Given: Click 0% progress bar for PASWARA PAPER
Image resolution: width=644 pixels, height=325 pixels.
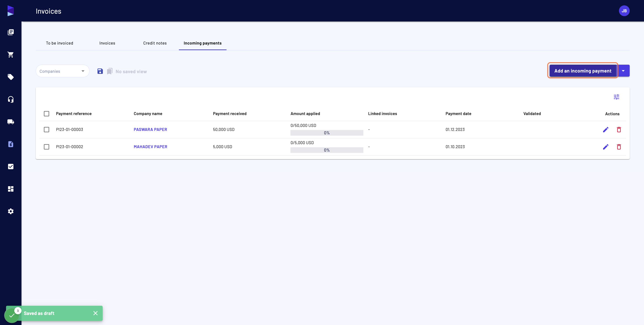Looking at the screenshot, I should point(327,133).
